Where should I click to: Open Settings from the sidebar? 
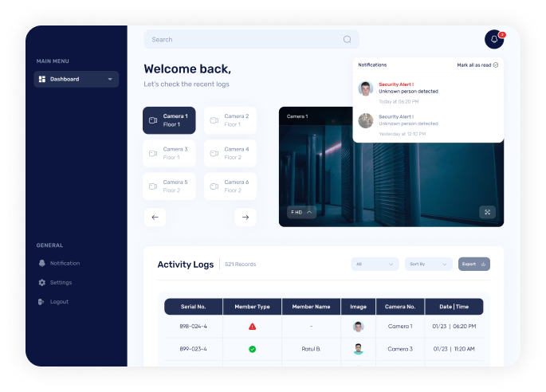pos(61,282)
